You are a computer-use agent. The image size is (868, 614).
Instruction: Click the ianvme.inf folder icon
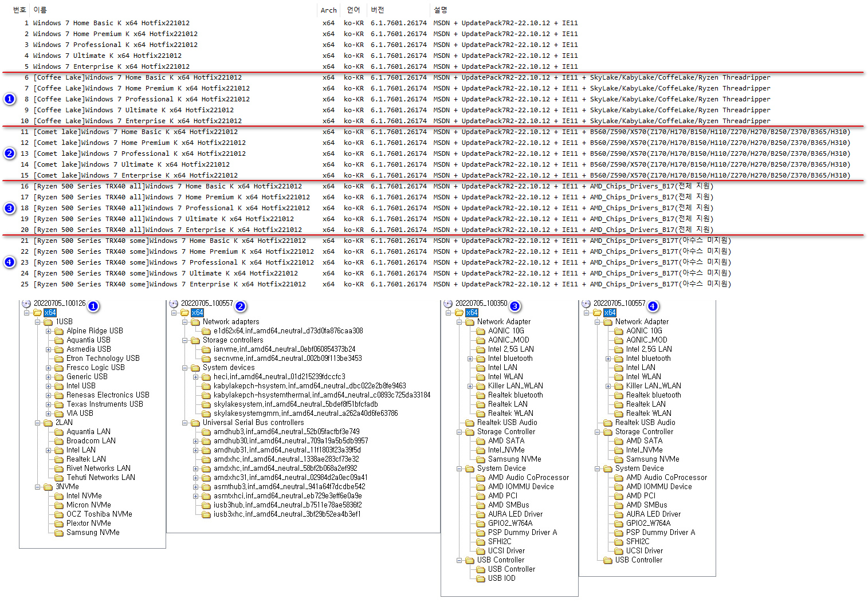point(206,349)
